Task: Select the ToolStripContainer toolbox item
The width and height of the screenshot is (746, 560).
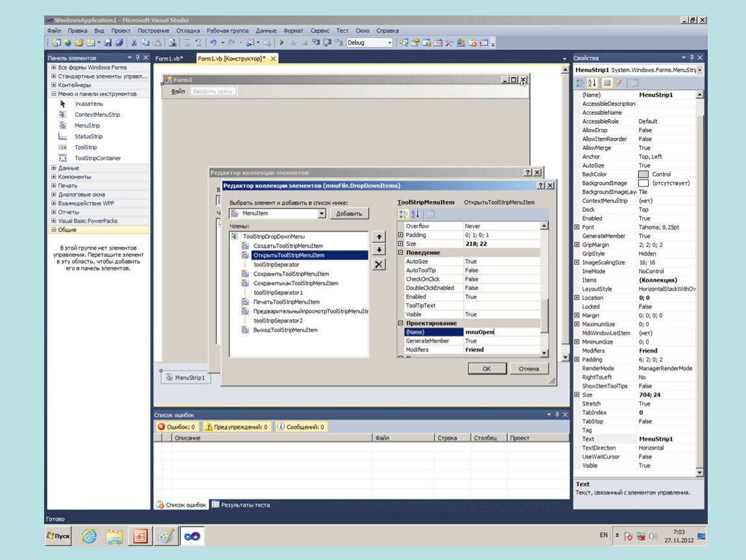Action: click(x=97, y=158)
